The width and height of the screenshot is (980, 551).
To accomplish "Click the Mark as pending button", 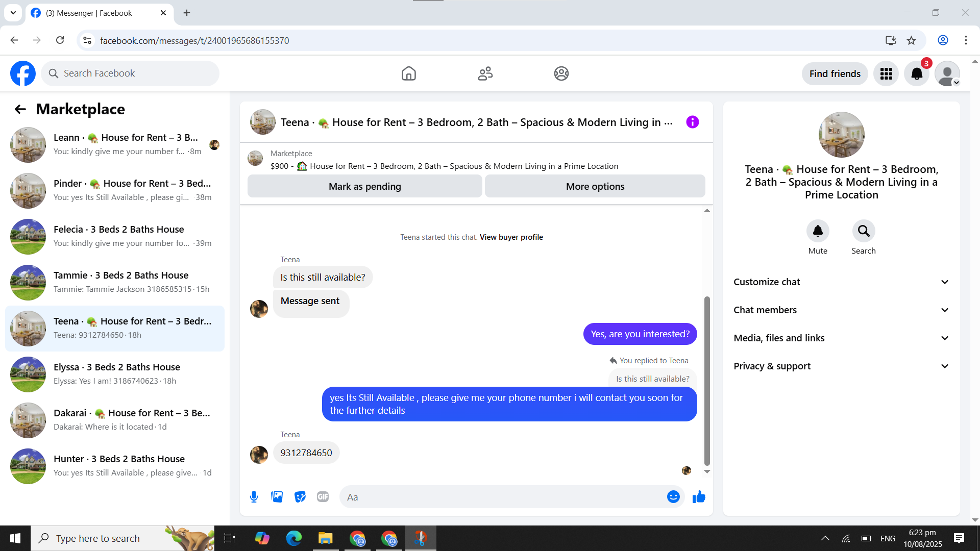I will (364, 187).
